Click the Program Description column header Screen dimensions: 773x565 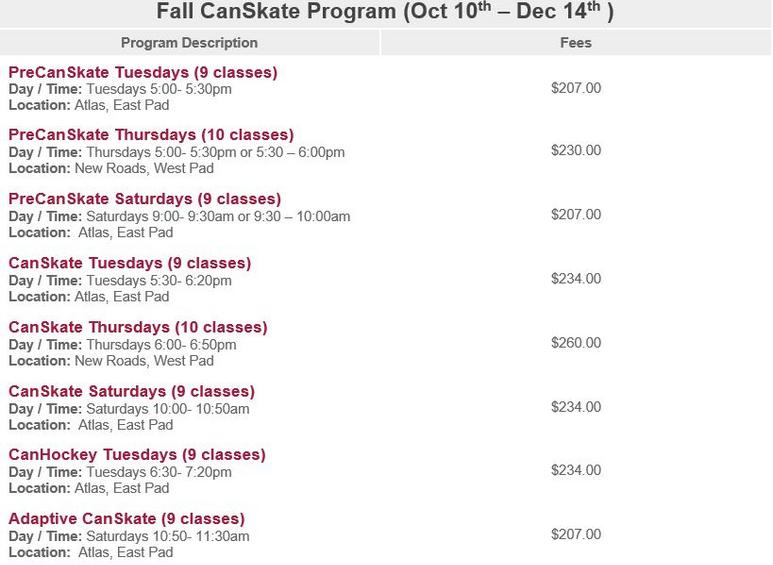point(189,43)
